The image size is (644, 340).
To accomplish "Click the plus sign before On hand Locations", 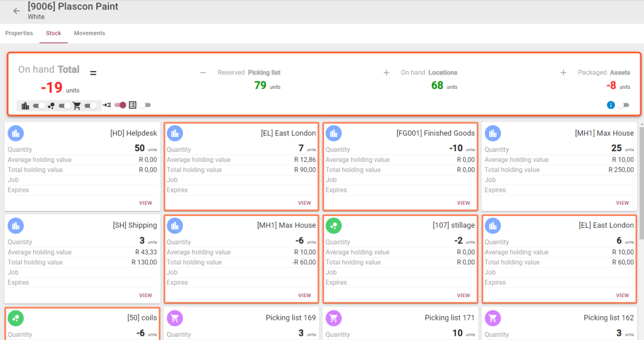I will click(386, 73).
